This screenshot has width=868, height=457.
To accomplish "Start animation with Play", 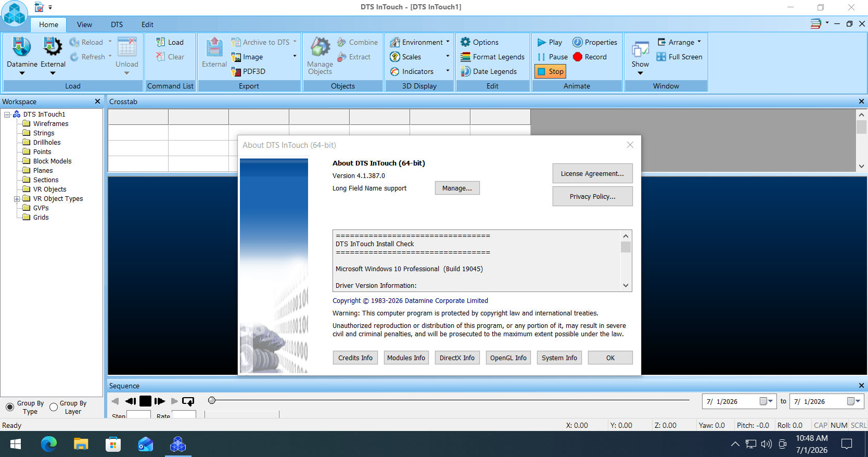I will (x=550, y=42).
